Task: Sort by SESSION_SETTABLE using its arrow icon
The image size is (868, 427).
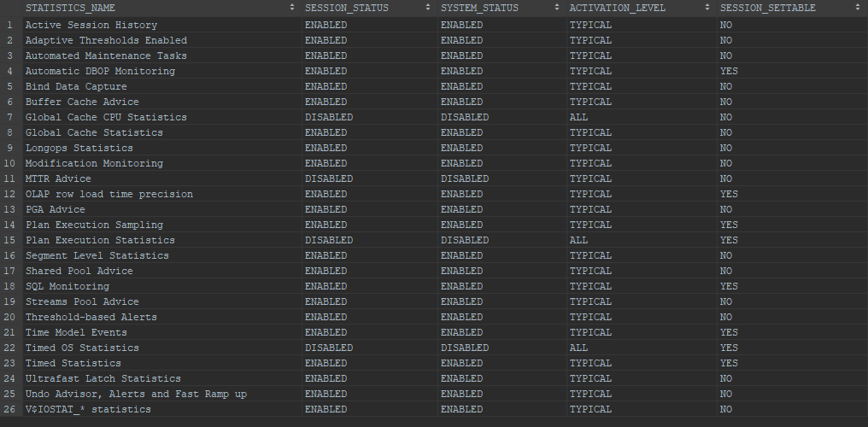Action: (x=858, y=8)
